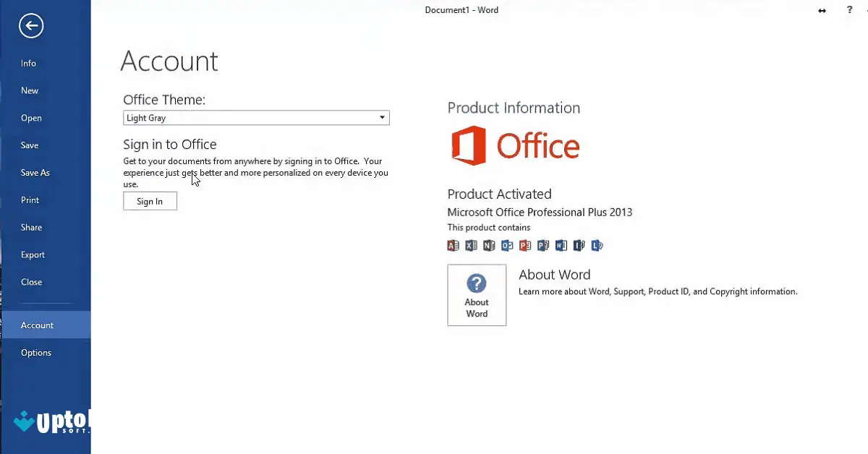Click the Outlook icon
Viewport: 868px width, 454px height.
[507, 245]
